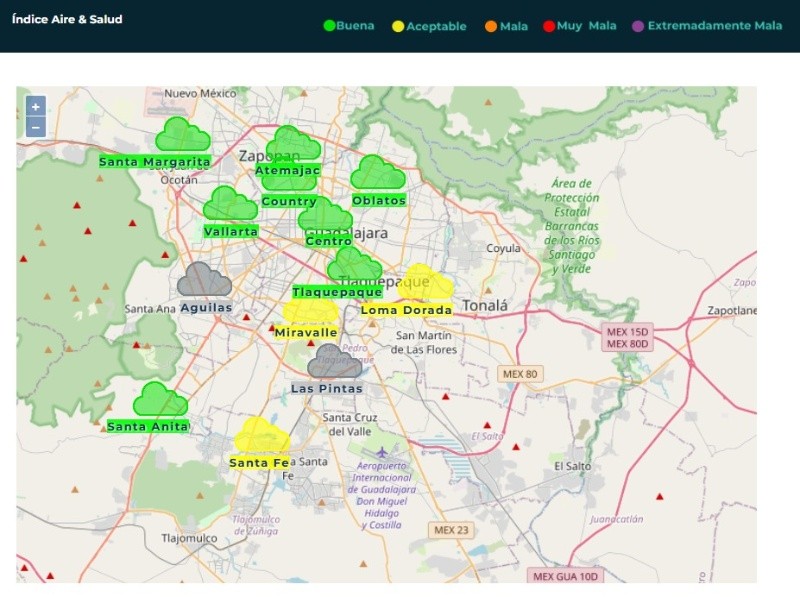This screenshot has width=800, height=597.
Task: Select the Tlaquepaque station name label
Action: [337, 292]
